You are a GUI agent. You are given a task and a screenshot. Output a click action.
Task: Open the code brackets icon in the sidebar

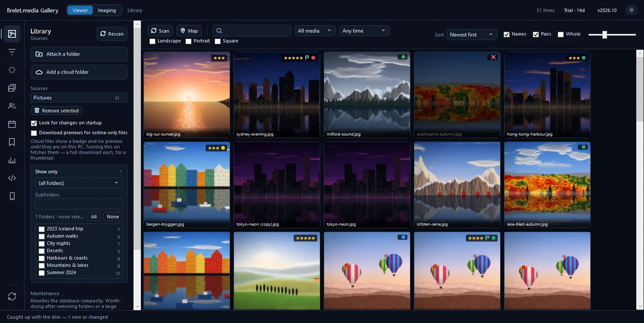[x=12, y=178]
